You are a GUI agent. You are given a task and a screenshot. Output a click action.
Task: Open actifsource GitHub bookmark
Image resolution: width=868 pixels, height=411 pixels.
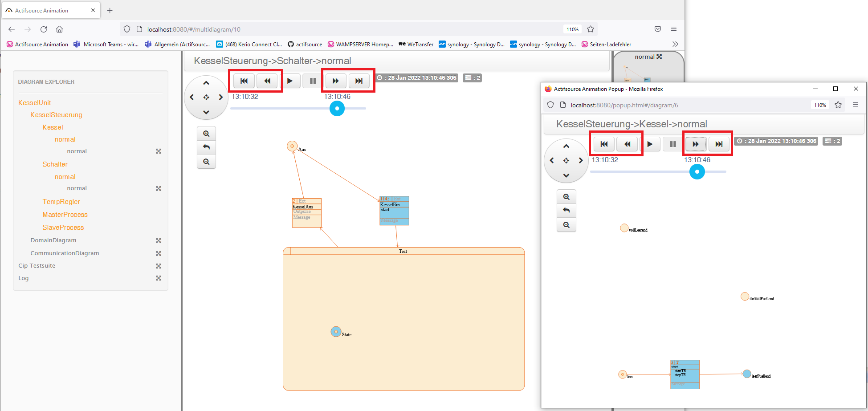[305, 45]
